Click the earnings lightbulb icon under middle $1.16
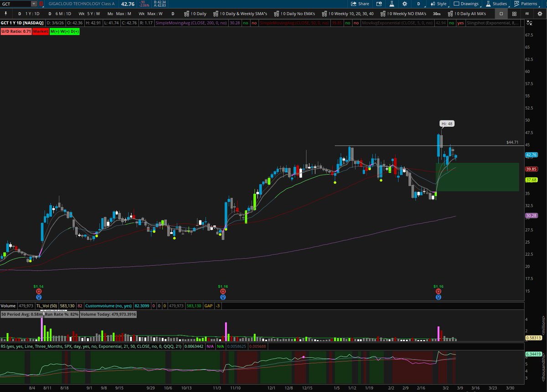This screenshot has width=547, height=392. tap(222, 297)
